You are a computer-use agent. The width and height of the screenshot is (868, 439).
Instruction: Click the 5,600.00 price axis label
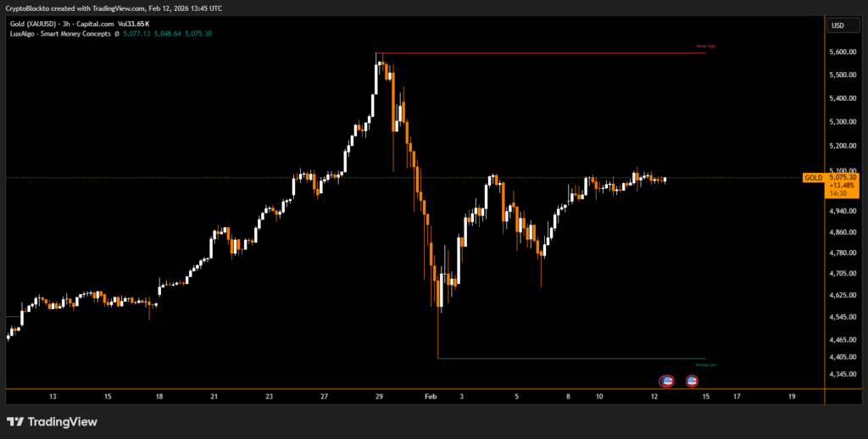(x=843, y=53)
